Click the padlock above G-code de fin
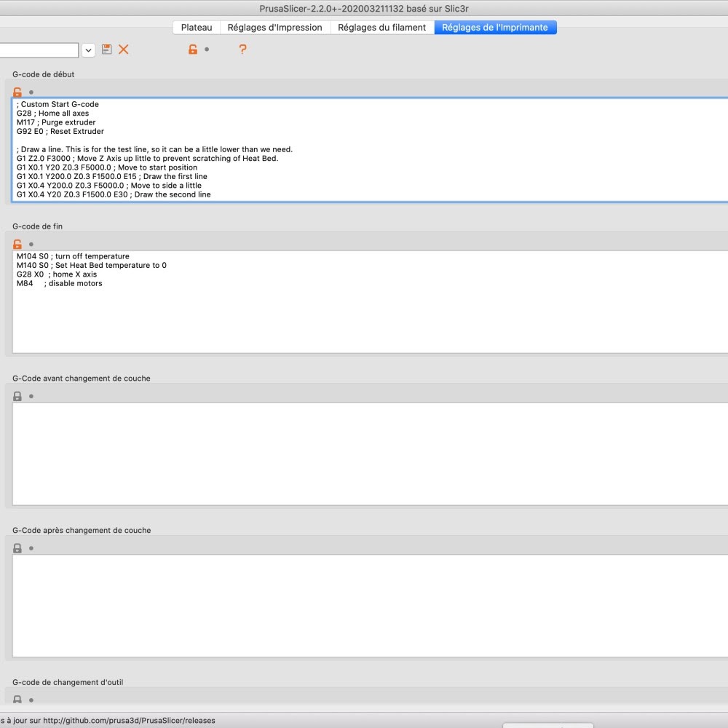 [17, 244]
